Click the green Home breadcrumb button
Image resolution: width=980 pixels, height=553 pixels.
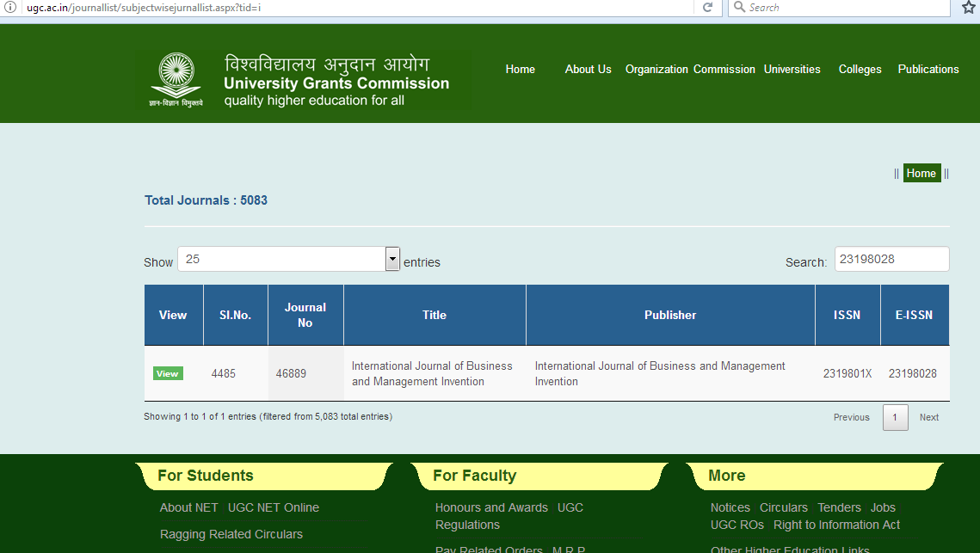921,173
